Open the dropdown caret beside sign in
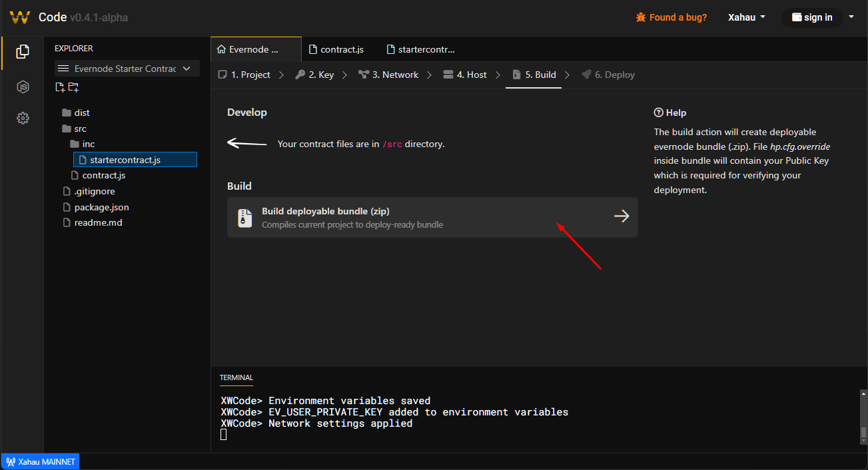 click(852, 17)
